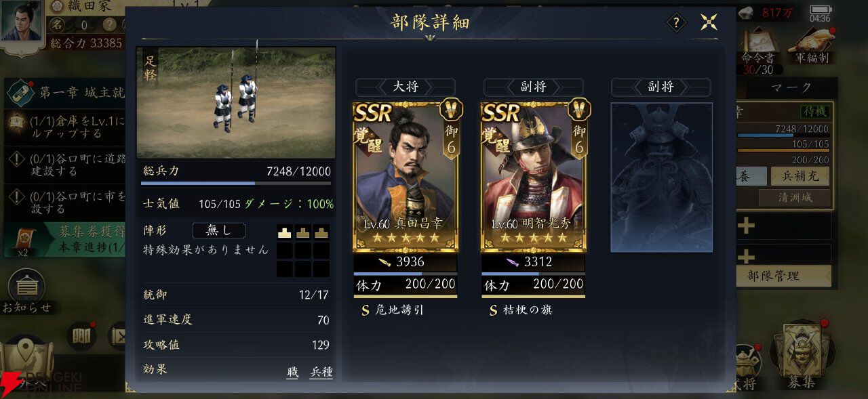Switch to the 職 effect tab
Image resolution: width=868 pixels, height=399 pixels.
(x=292, y=371)
